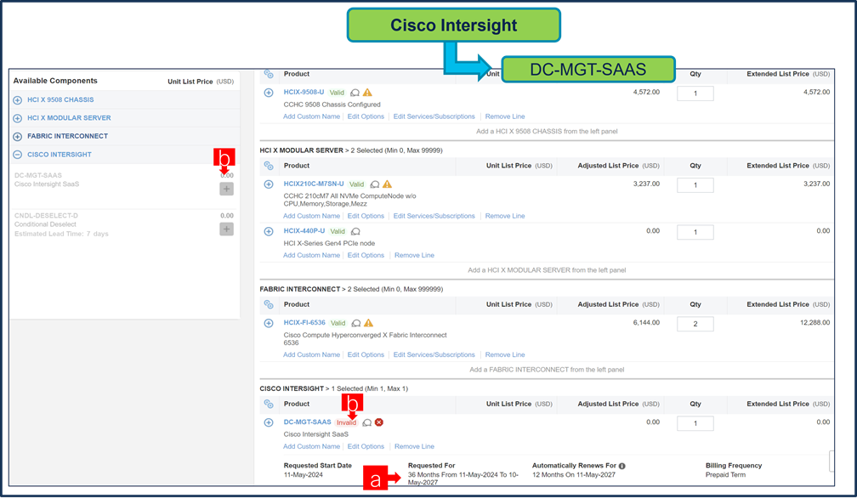Click info icon next to Automatically Renews For
This screenshot has width=857, height=504.
tap(622, 467)
